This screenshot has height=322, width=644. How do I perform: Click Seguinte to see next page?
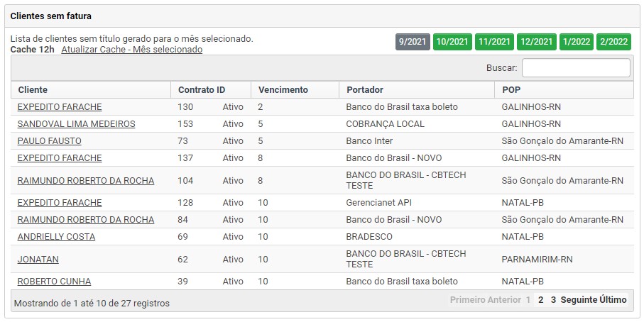click(579, 300)
